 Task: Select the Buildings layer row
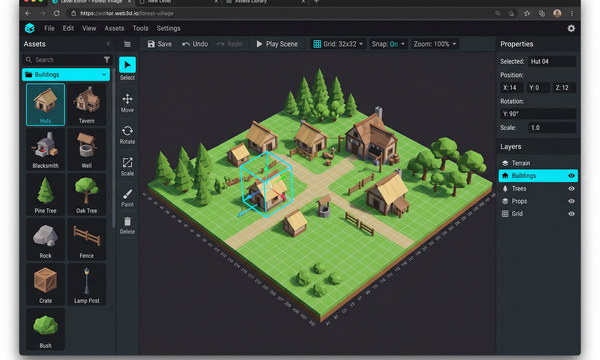coord(538,176)
